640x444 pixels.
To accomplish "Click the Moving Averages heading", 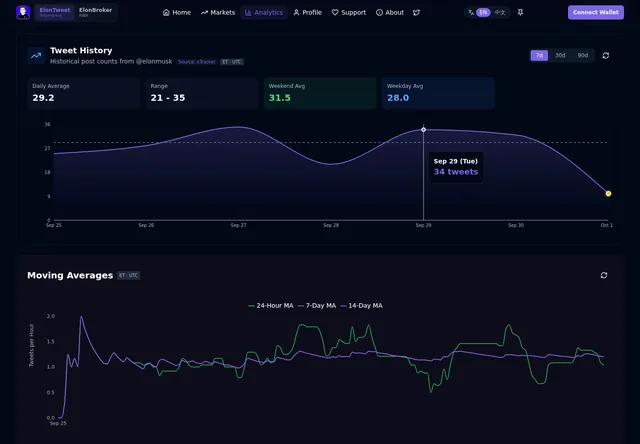I will point(70,275).
